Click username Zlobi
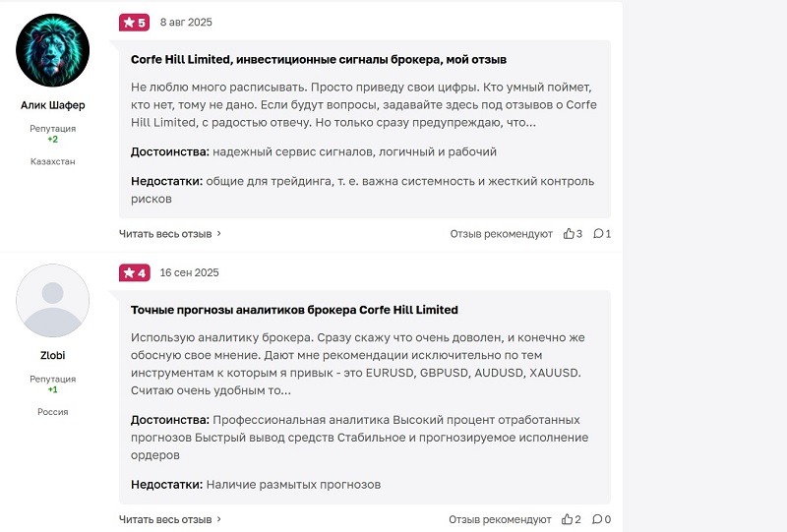The image size is (787, 532). (53, 355)
